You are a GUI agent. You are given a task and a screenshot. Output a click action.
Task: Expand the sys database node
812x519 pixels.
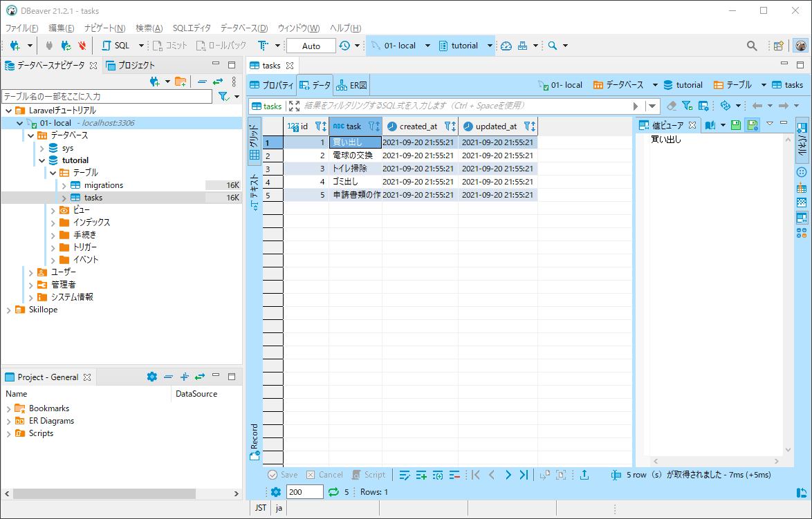tap(42, 148)
